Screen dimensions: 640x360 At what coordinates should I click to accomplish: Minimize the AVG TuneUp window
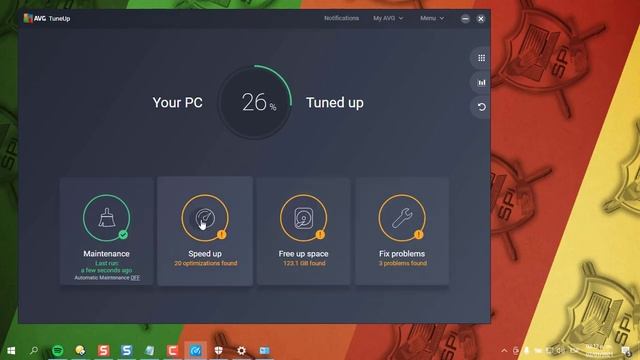point(465,19)
